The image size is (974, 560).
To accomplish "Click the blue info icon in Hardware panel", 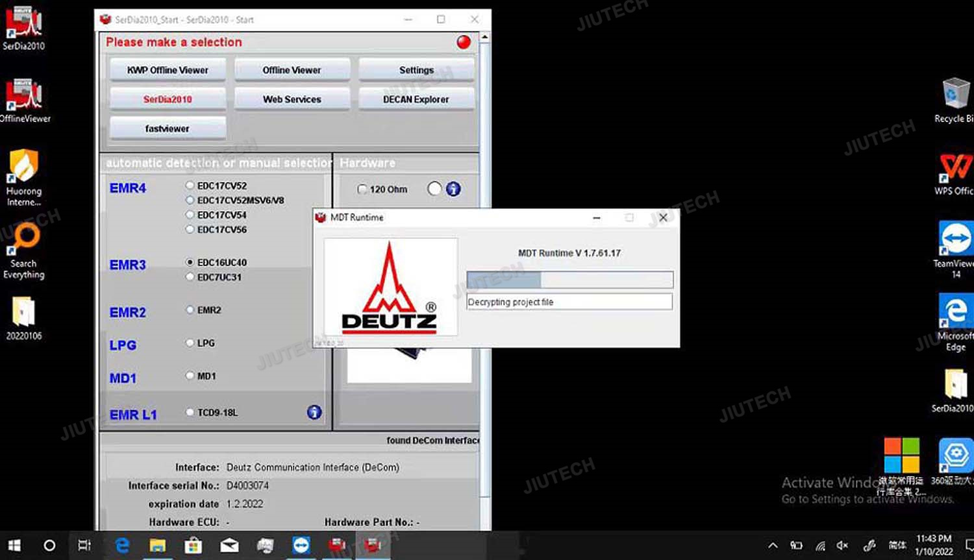I will coord(453,189).
